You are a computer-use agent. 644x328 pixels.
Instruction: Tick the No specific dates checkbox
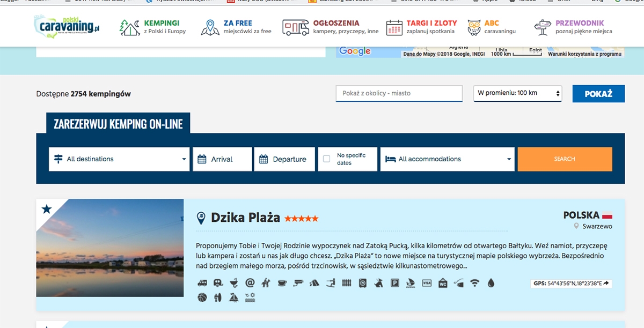pyautogui.click(x=326, y=159)
